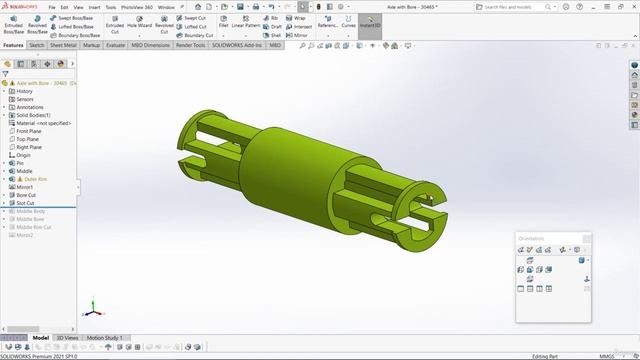Choose the Swept Cut command

[x=191, y=18]
